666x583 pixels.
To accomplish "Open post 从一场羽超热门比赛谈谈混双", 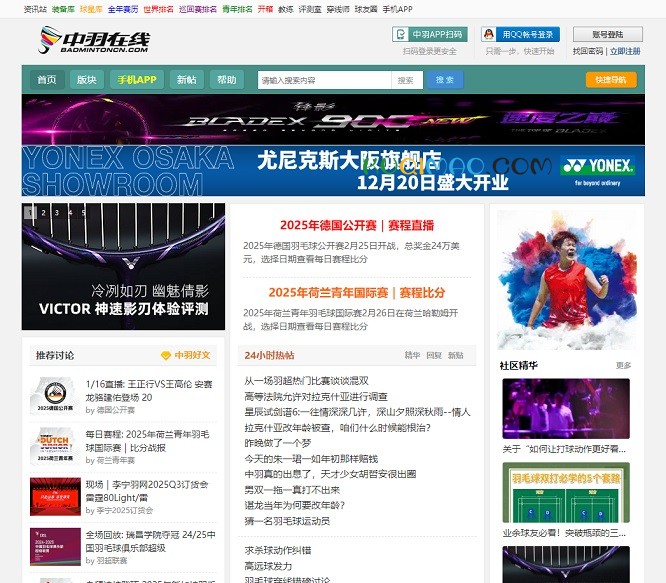I will [307, 381].
